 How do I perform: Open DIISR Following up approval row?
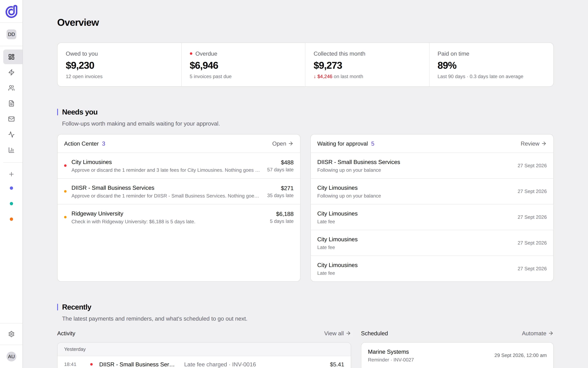(432, 166)
